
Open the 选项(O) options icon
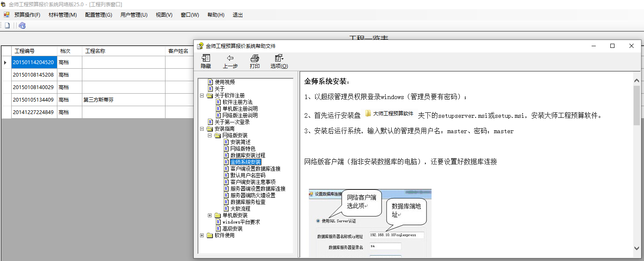pos(279,58)
